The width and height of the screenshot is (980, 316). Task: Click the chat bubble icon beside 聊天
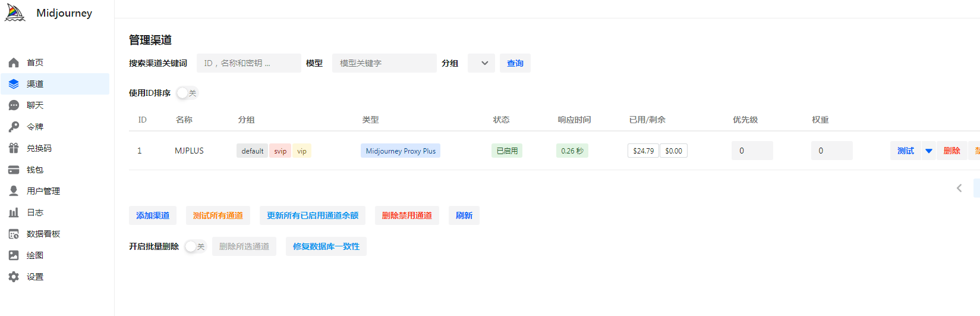click(x=14, y=105)
